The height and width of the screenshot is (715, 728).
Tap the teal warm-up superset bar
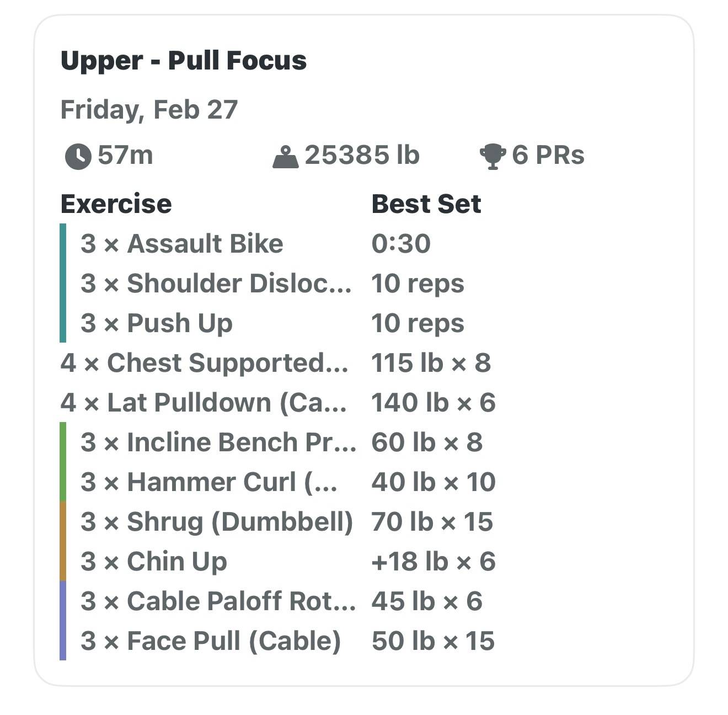pos(63,282)
